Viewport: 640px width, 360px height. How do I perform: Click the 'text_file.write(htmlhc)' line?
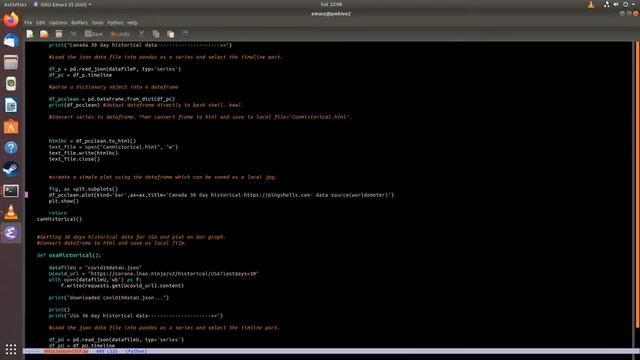tap(83, 153)
